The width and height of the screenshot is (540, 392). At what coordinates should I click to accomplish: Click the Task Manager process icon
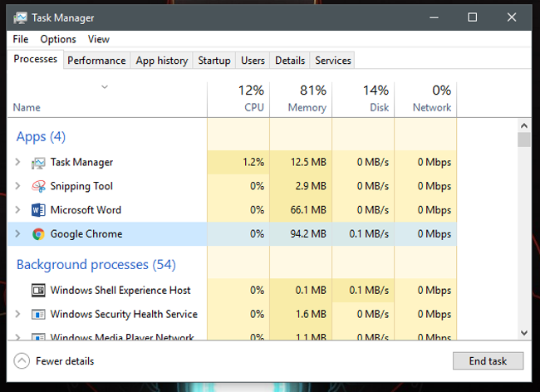tap(38, 163)
